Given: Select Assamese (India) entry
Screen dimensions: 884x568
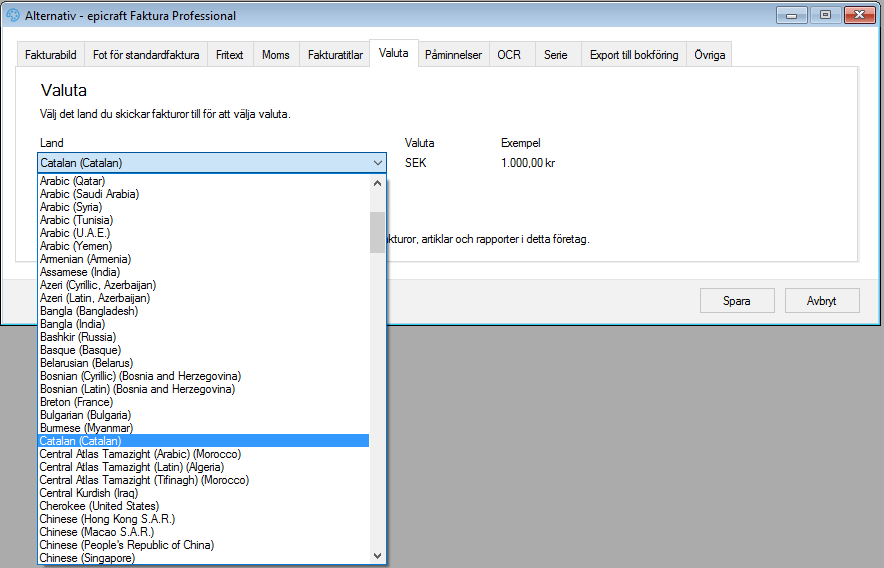Looking at the screenshot, I should (204, 272).
